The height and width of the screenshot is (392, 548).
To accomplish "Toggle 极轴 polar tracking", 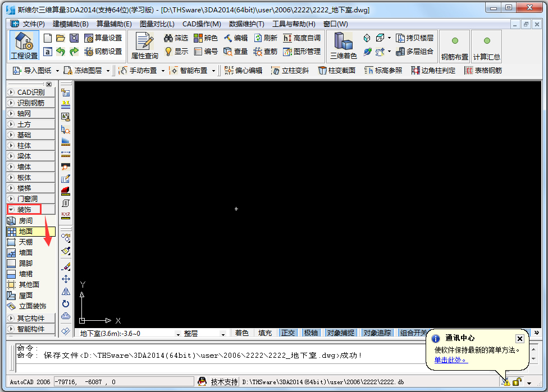I will pos(311,332).
